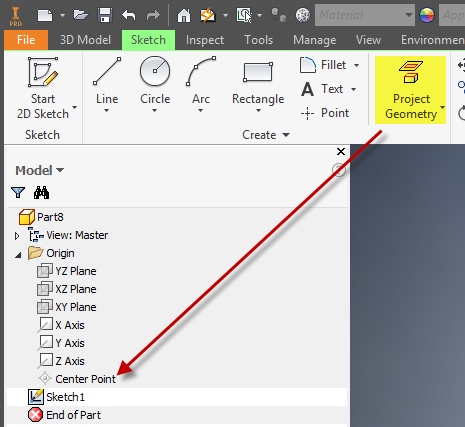The image size is (465, 427).
Task: Click the Open file folder icon
Action: tap(81, 15)
